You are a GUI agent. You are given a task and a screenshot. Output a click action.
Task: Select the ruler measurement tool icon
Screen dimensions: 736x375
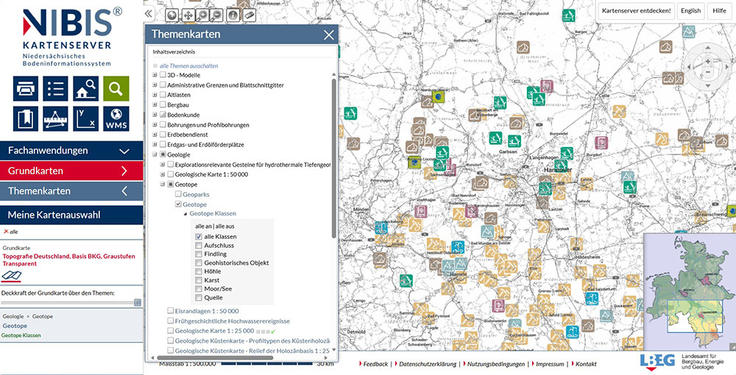[x=55, y=119]
